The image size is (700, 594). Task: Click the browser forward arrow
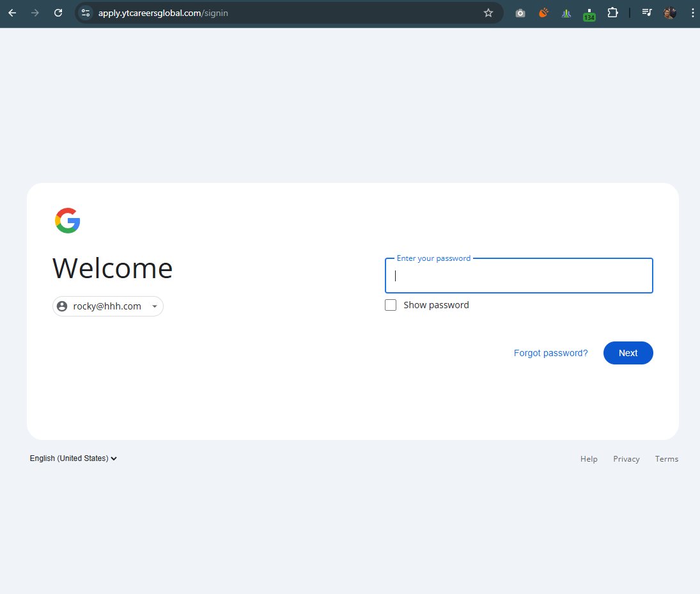(x=35, y=13)
